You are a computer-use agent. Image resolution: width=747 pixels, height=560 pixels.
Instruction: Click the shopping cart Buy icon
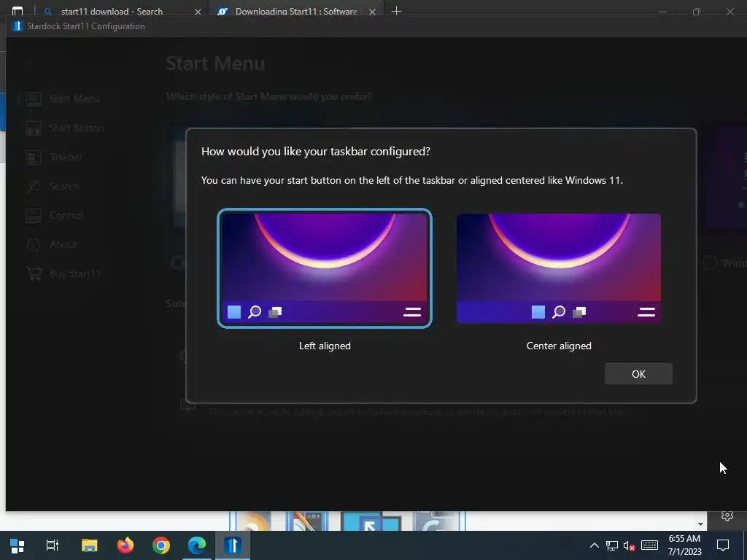[x=34, y=274]
